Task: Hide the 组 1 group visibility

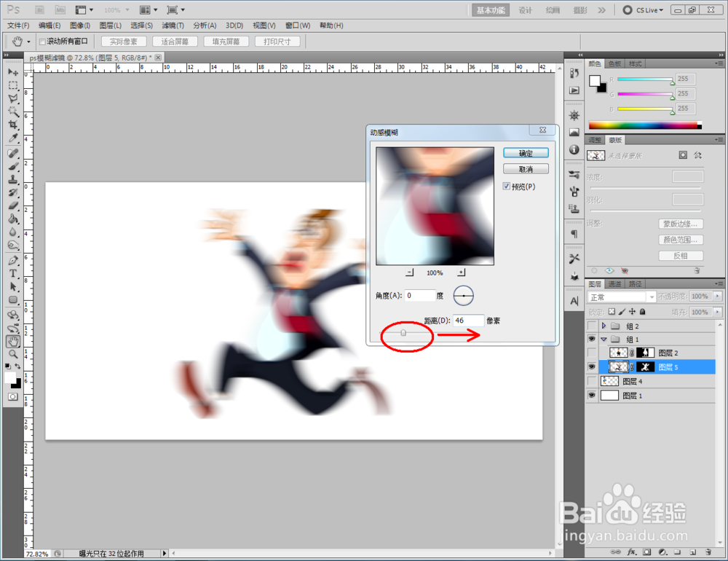Action: point(592,340)
